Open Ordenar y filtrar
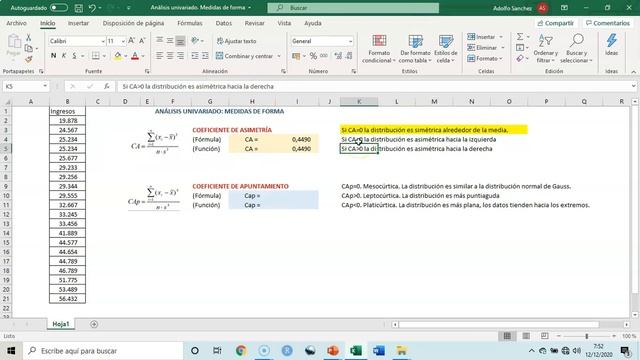Viewport: 640px width, 360px height. (546, 49)
